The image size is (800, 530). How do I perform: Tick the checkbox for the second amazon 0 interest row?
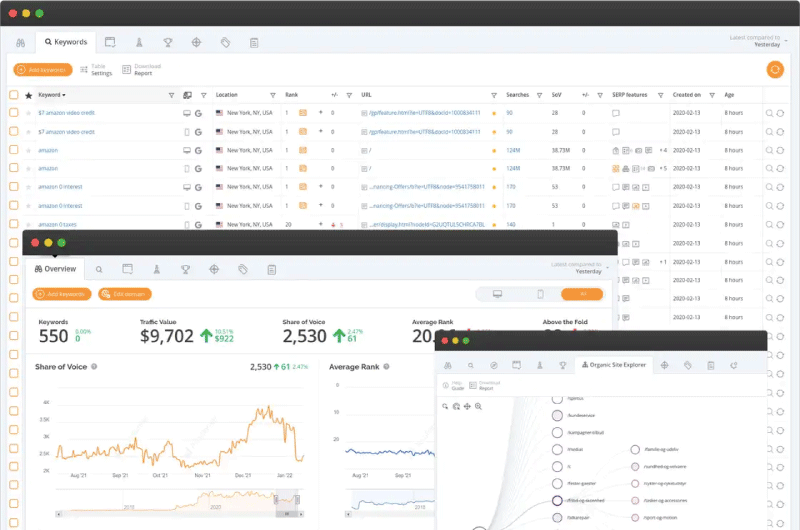coord(14,206)
